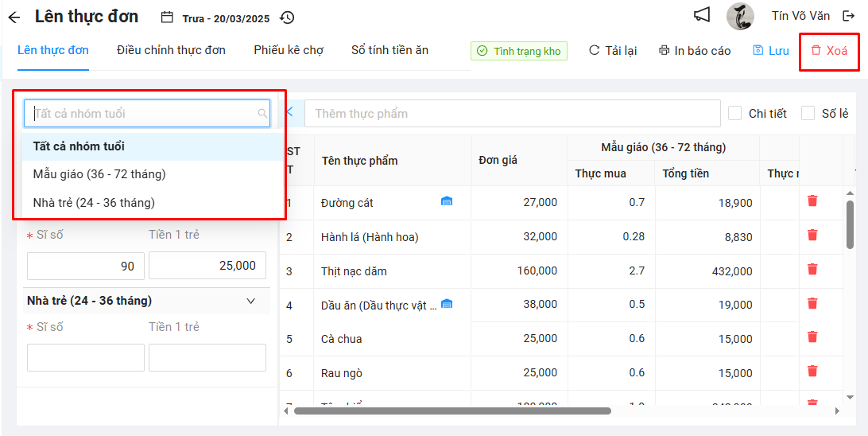Switch to Điều chỉnh thực đơn tab
868x436 pixels.
(x=171, y=50)
